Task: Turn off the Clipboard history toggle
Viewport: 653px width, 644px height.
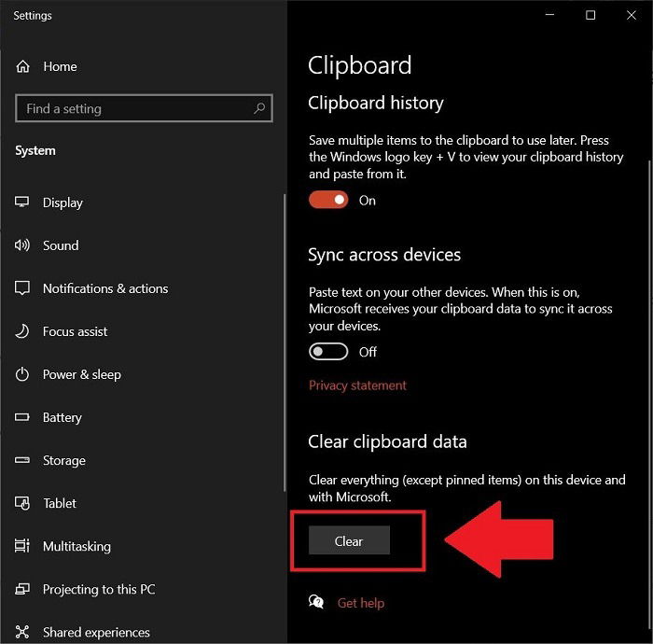Action: [328, 200]
